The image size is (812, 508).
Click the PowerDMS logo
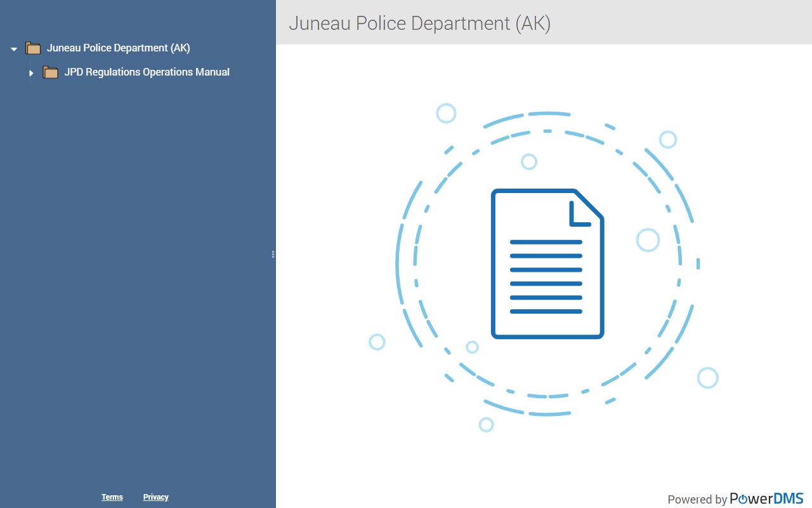coord(767,498)
